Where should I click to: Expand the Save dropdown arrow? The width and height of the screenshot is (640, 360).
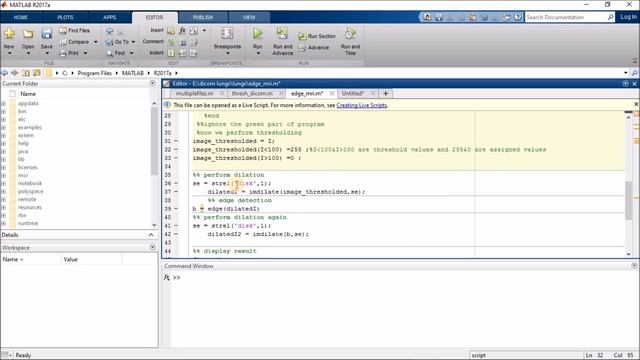tap(47, 53)
